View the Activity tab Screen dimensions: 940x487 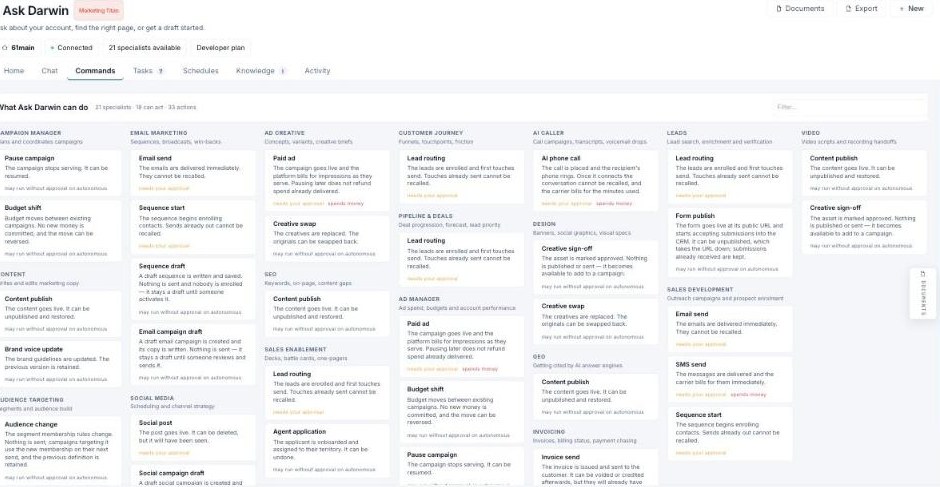[317, 71]
